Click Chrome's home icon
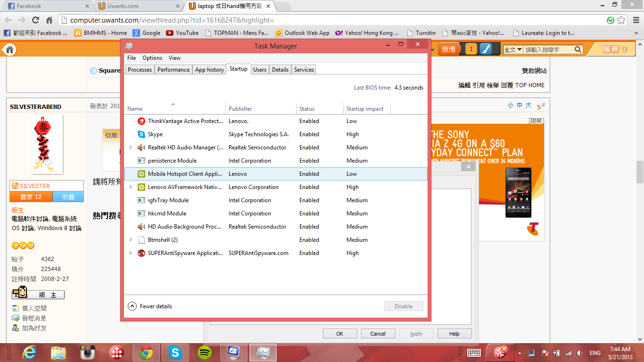Screen dimensions: 644x362 (49, 20)
